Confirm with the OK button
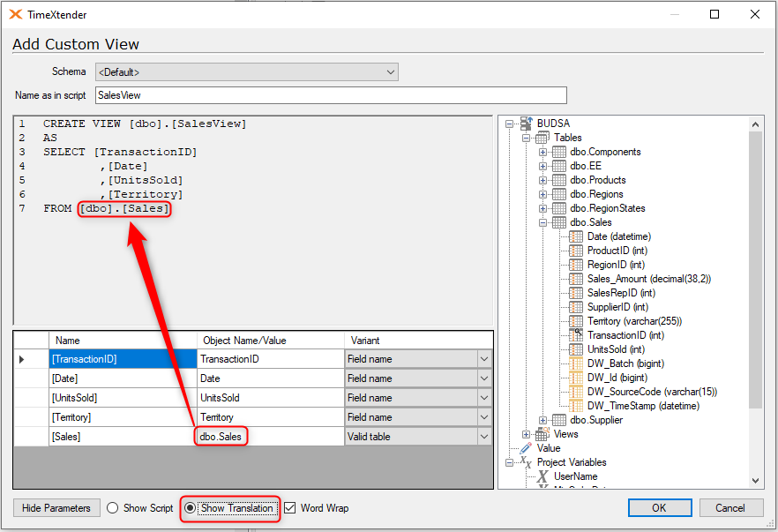This screenshot has height=532, width=778. [x=660, y=507]
